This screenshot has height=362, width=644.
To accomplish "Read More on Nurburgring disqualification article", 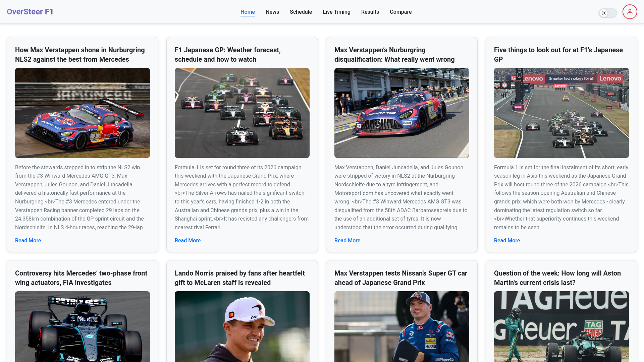I will point(347,240).
